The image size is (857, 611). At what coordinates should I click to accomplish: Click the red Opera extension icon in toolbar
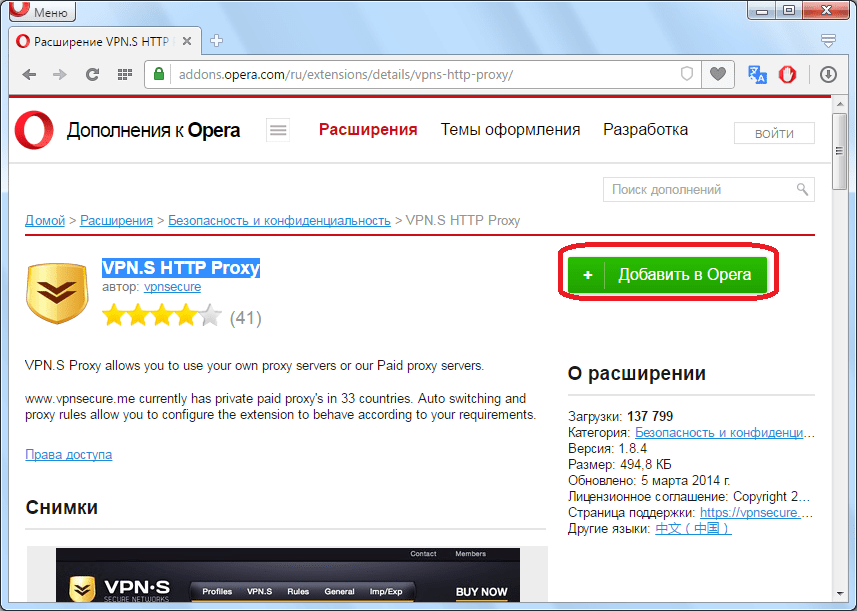[x=787, y=74]
